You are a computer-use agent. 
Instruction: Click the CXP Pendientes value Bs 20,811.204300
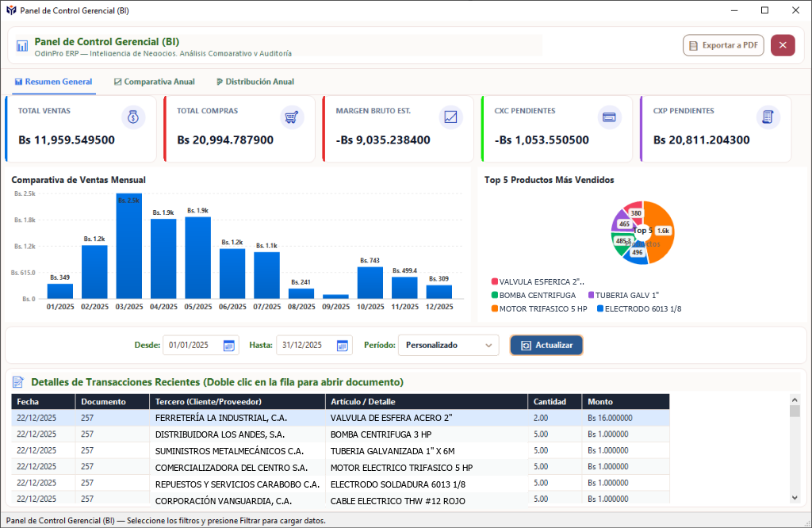[702, 140]
